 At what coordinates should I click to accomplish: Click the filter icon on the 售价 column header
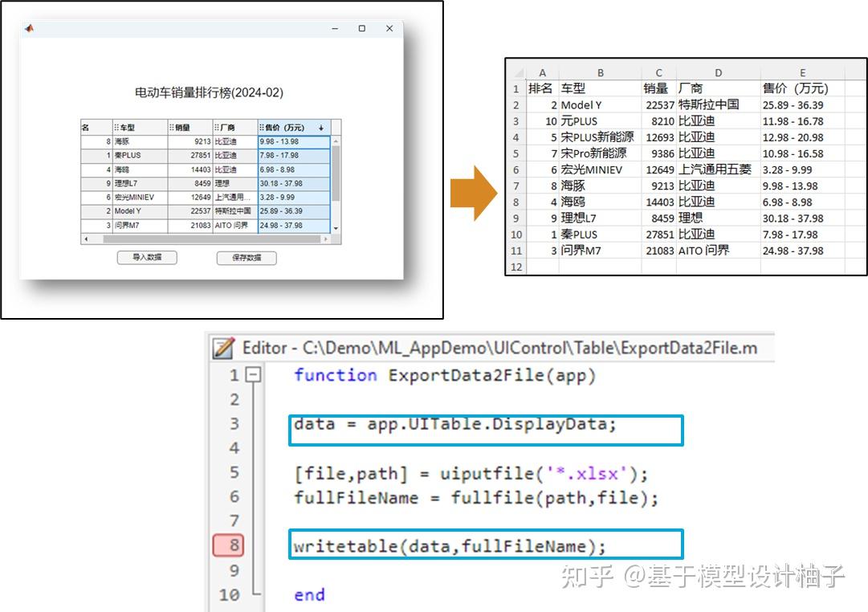[262, 127]
